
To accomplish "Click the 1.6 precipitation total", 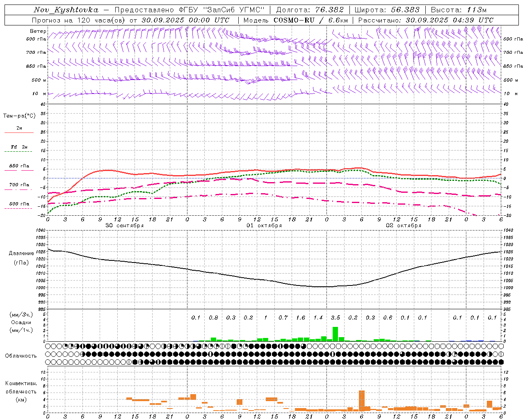I will point(300,317).
